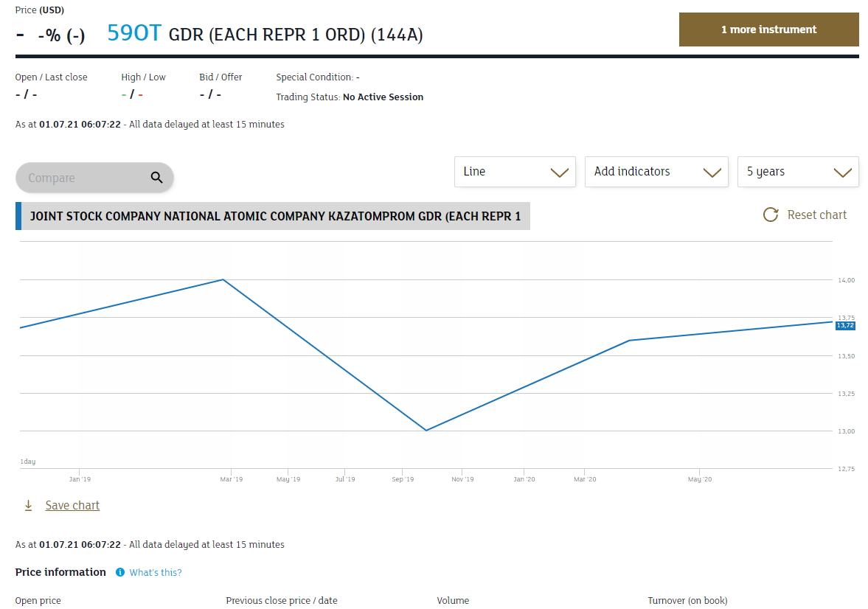Click the 'Turnover (on book)' label
Image resolution: width=868 pixels, height=609 pixels.
pos(687,600)
